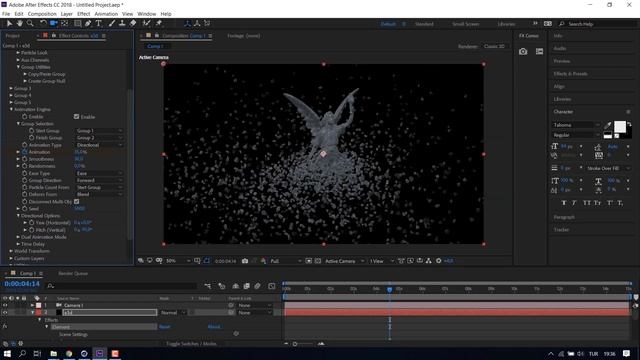Open File Explorer from taskbar
This screenshot has height=360, width=640.
pos(53,353)
